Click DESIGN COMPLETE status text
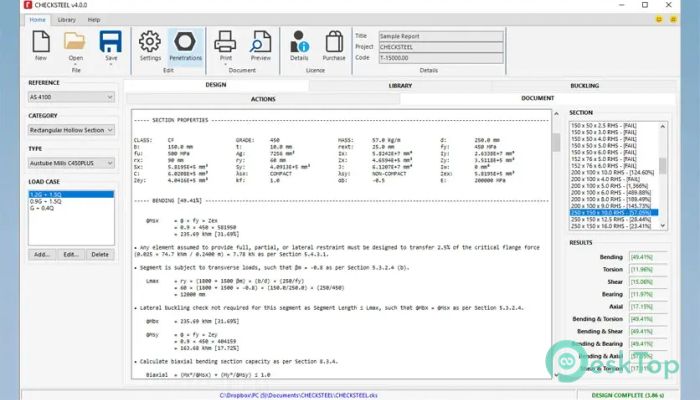 (628, 396)
